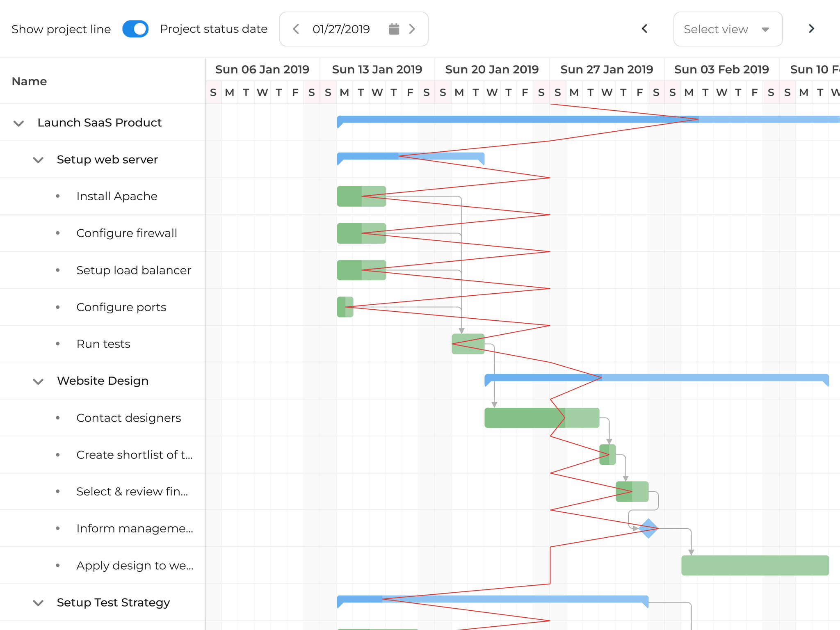Click Sun 20 Jan 2019 week header
840x630 pixels.
click(x=492, y=69)
